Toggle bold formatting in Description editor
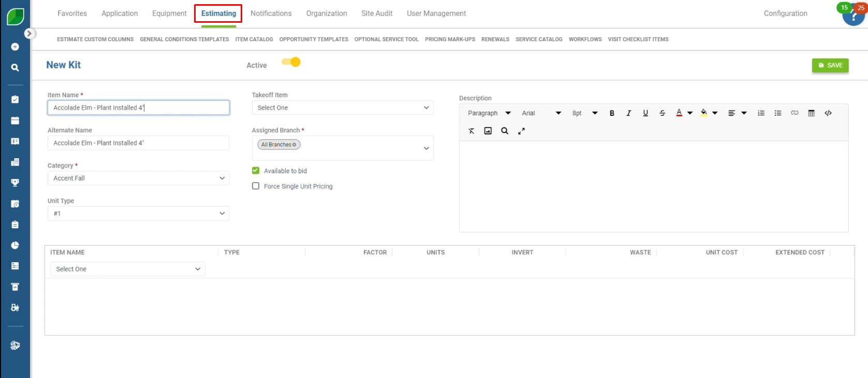Image resolution: width=868 pixels, height=378 pixels. tap(612, 113)
